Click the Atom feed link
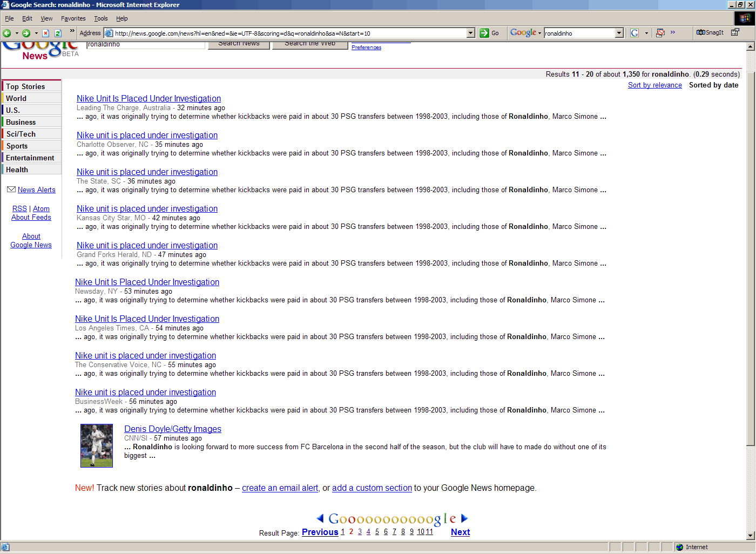The height and width of the screenshot is (554, 756). 41,208
